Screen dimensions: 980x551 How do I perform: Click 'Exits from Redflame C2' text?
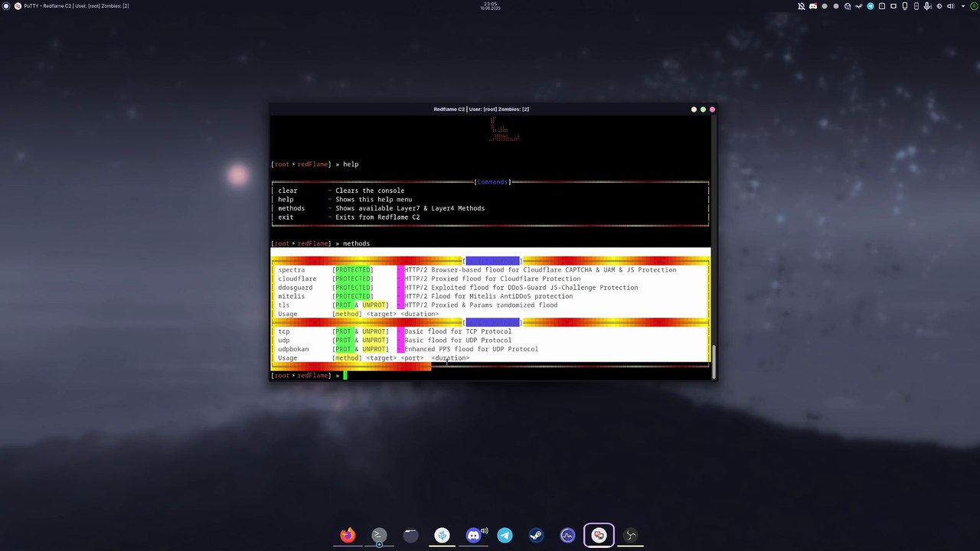[x=377, y=217]
